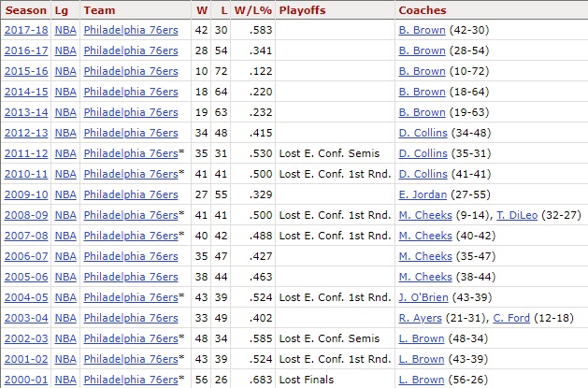Open the 2007-08 season link
This screenshot has height=388, width=588.
25,236
